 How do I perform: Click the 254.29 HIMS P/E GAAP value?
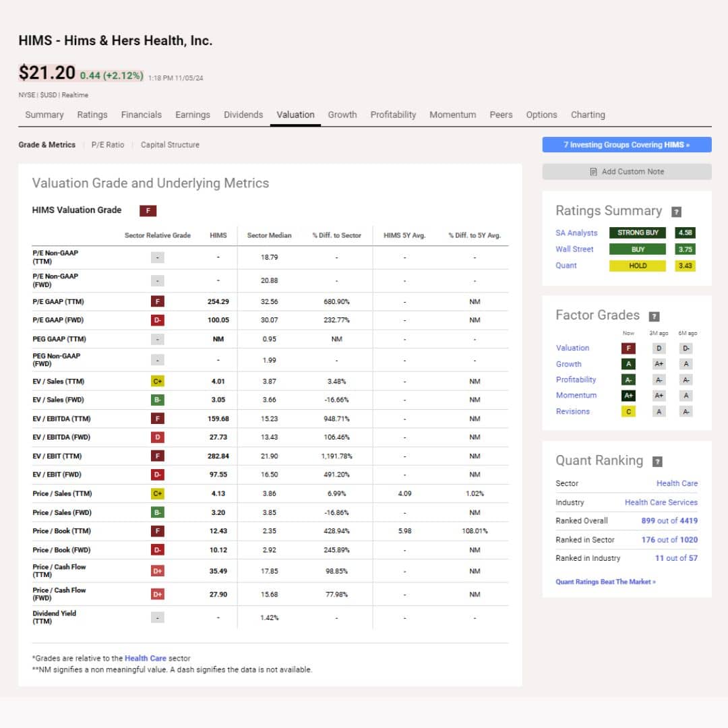point(218,302)
